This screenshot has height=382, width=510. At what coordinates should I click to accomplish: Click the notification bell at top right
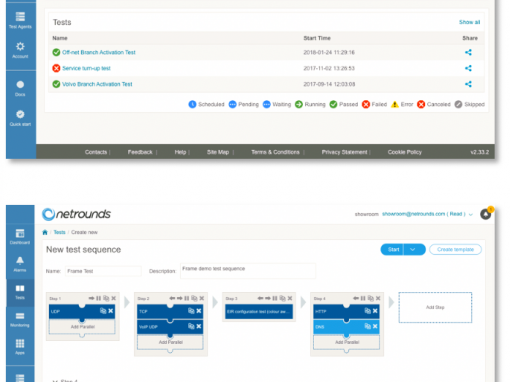486,214
